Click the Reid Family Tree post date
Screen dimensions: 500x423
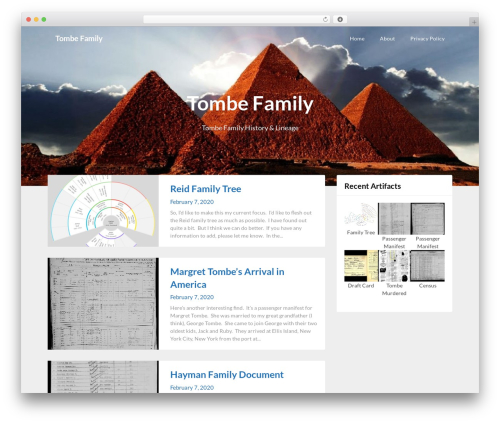[x=192, y=202]
